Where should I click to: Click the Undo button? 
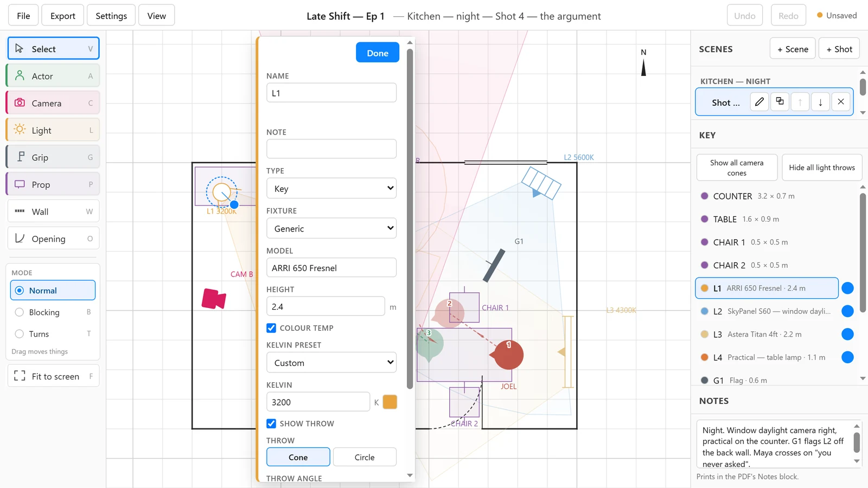point(745,15)
